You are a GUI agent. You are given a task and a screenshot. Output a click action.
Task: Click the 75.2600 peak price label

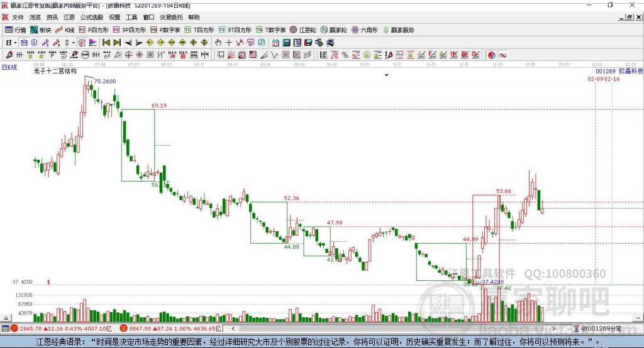point(105,81)
